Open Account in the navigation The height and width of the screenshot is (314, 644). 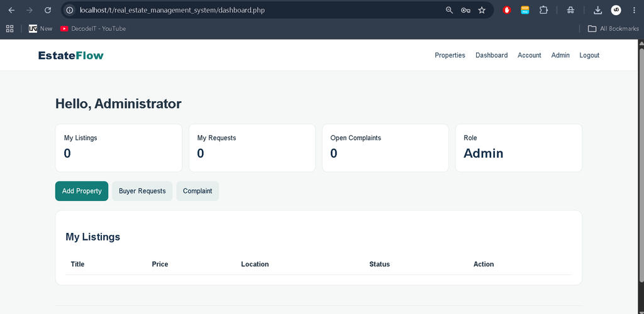530,55
